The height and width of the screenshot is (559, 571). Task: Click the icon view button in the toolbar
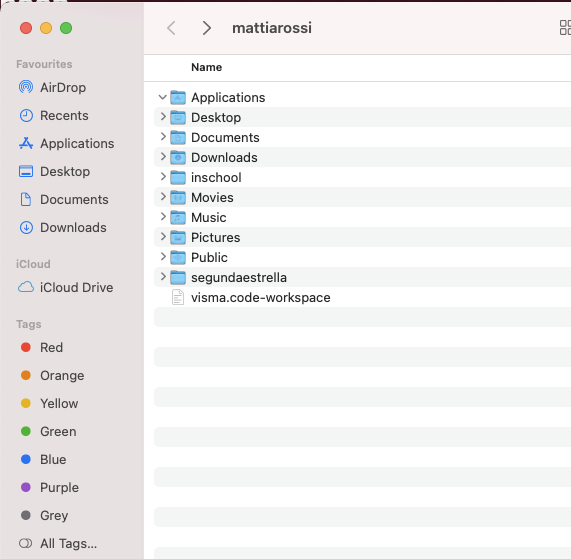565,28
